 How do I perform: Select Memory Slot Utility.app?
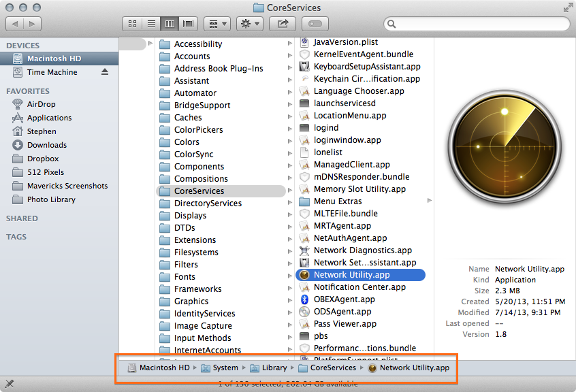click(362, 189)
